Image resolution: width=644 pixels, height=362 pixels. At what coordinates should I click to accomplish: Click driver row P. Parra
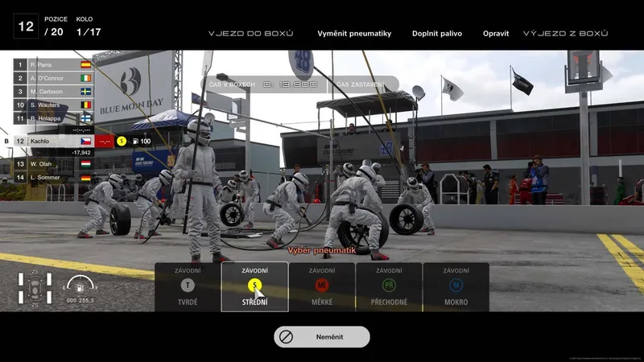pos(53,64)
